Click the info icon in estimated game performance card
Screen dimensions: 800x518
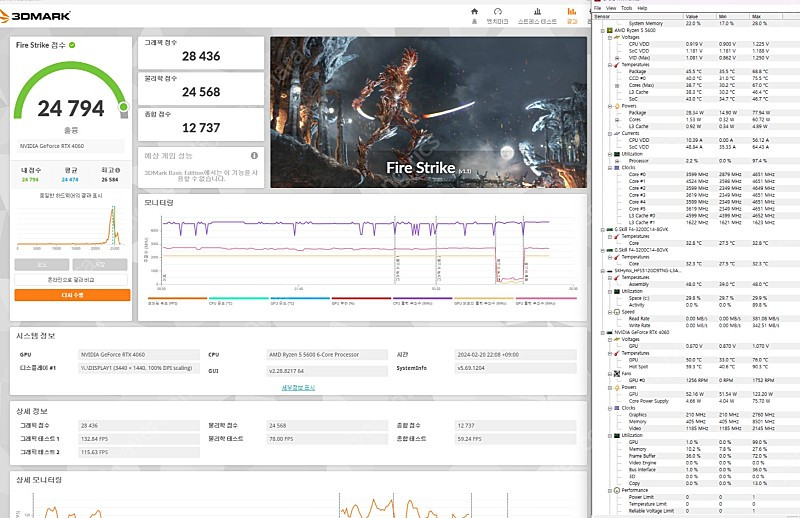pyautogui.click(x=254, y=155)
